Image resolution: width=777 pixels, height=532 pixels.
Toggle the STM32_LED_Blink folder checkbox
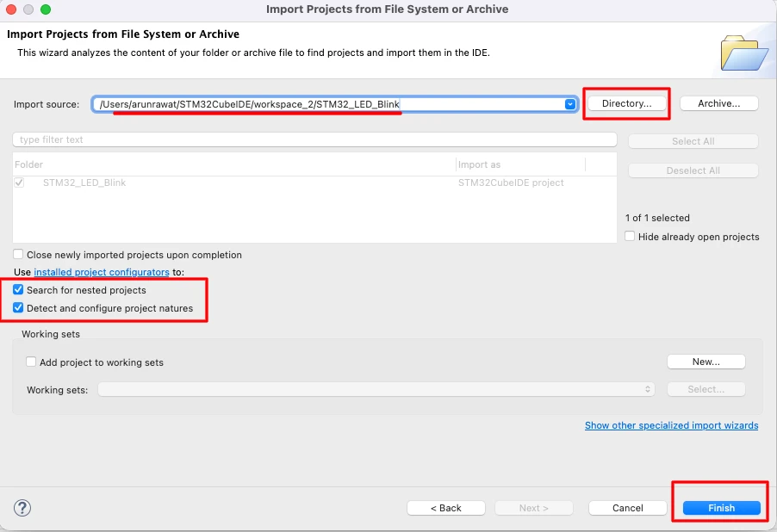tap(19, 182)
